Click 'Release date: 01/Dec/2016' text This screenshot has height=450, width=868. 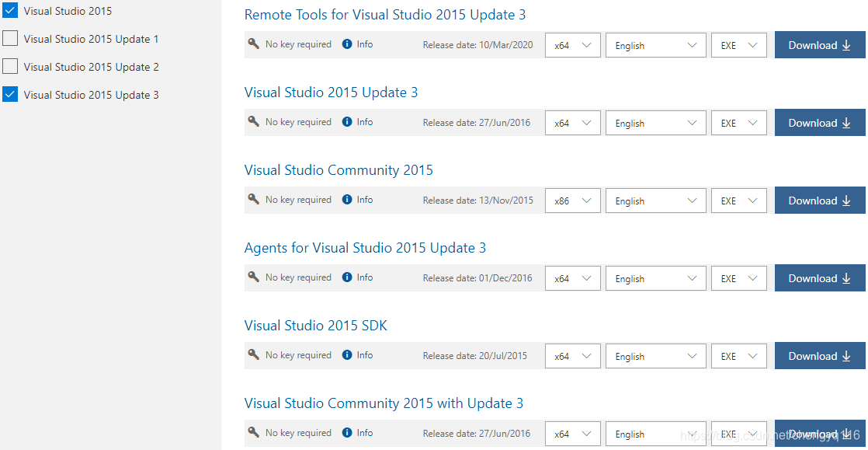point(477,277)
